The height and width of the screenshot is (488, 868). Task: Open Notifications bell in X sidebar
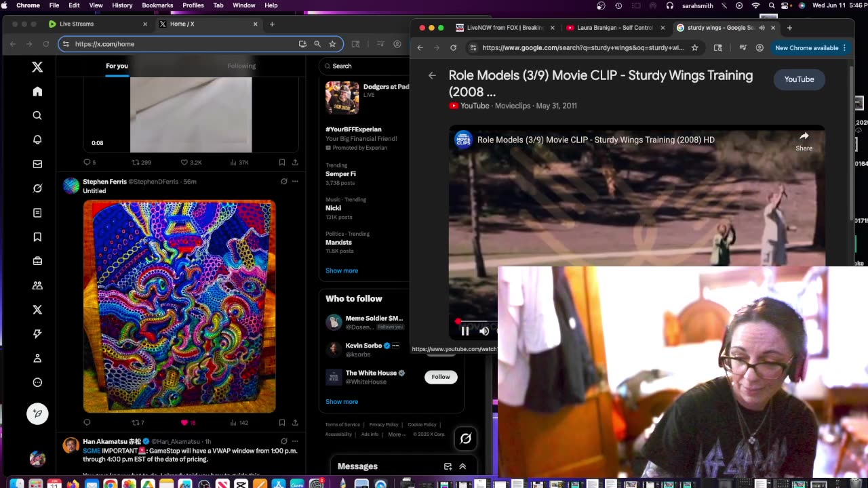pyautogui.click(x=37, y=140)
